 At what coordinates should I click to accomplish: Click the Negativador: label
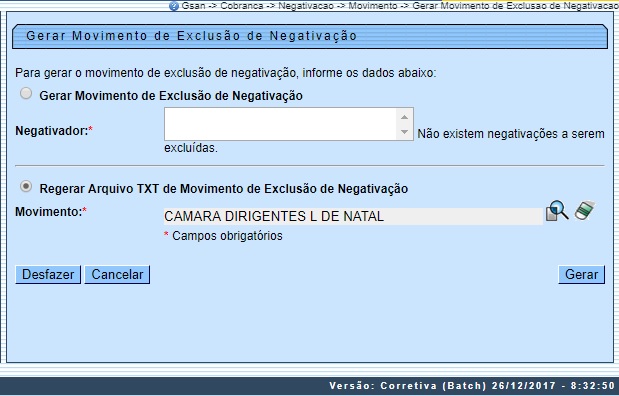click(54, 131)
